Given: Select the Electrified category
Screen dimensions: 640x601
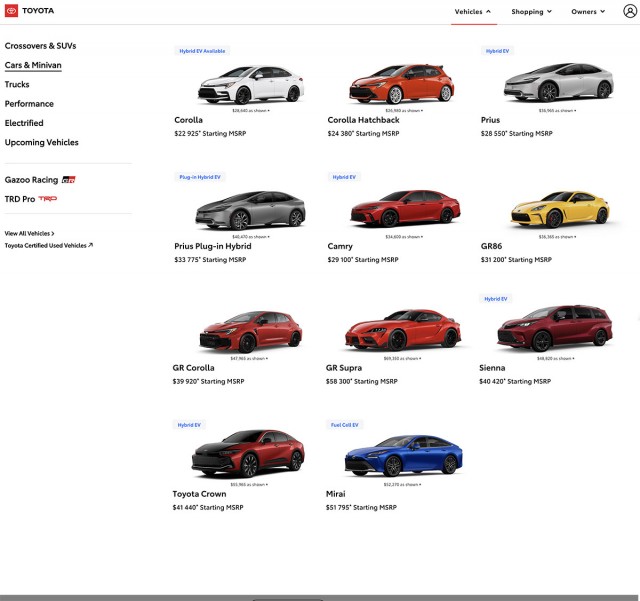Looking at the screenshot, I should [x=24, y=123].
